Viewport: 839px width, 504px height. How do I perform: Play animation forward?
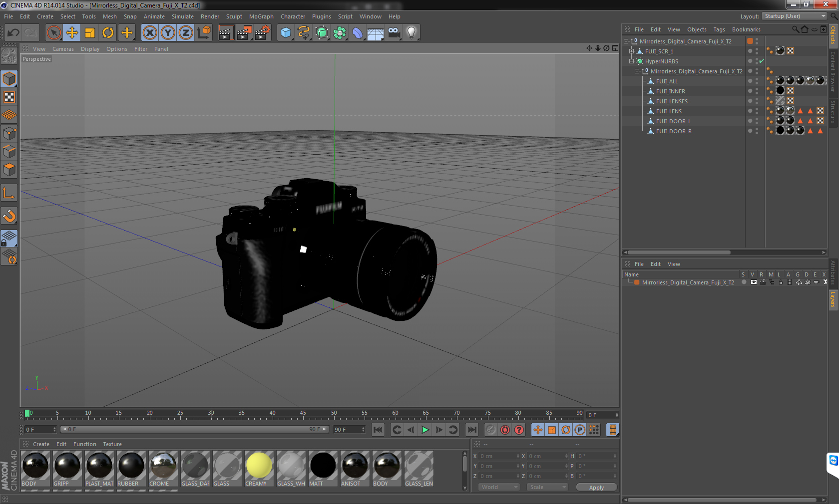coord(425,430)
